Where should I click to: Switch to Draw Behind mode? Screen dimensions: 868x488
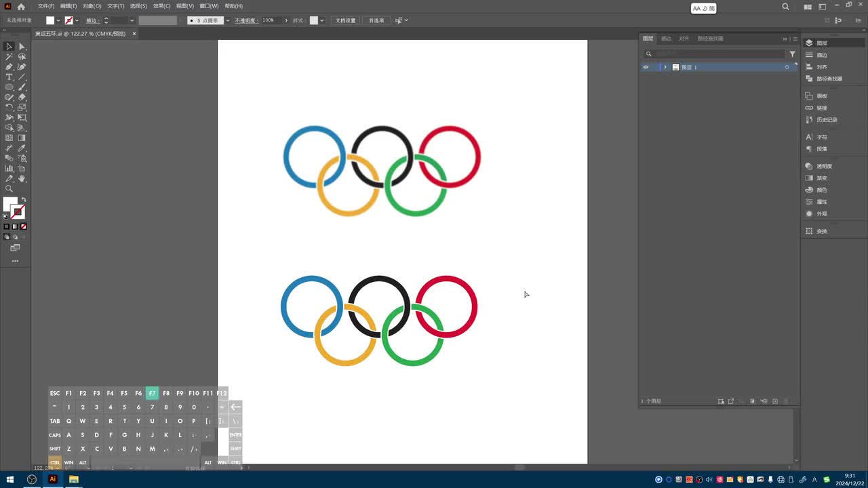click(15, 237)
